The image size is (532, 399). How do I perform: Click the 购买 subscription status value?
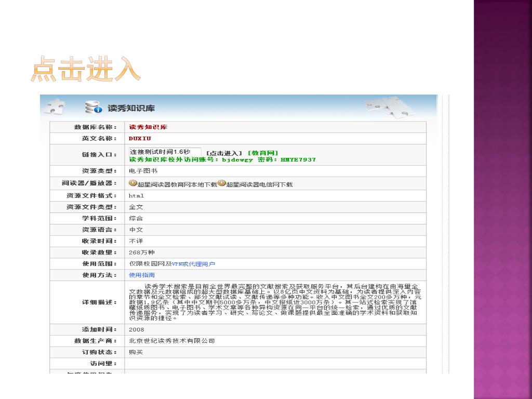click(136, 352)
